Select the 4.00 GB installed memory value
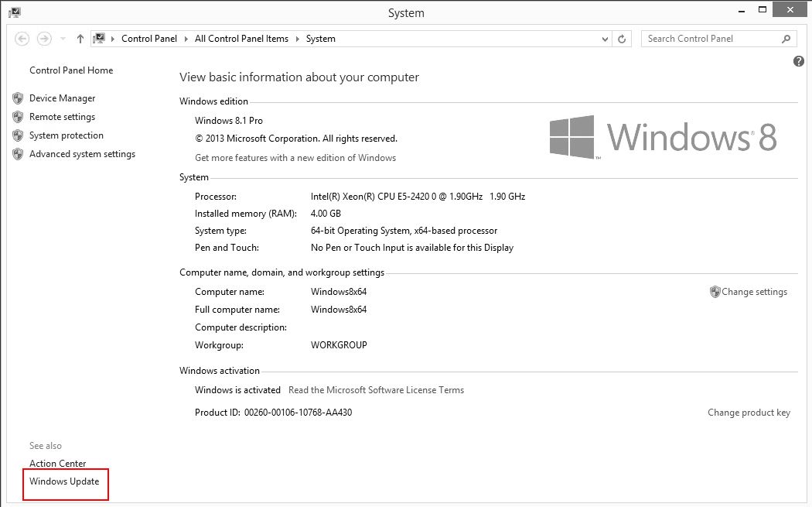 click(326, 214)
